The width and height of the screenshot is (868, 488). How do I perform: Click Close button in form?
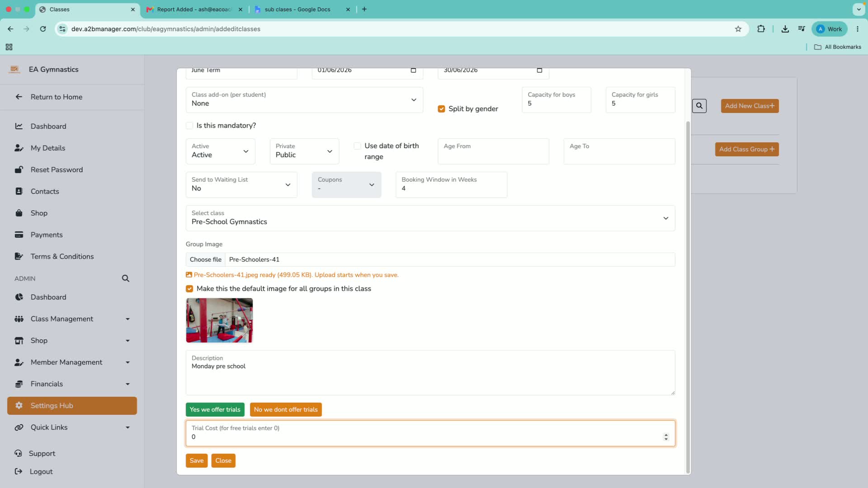223,460
